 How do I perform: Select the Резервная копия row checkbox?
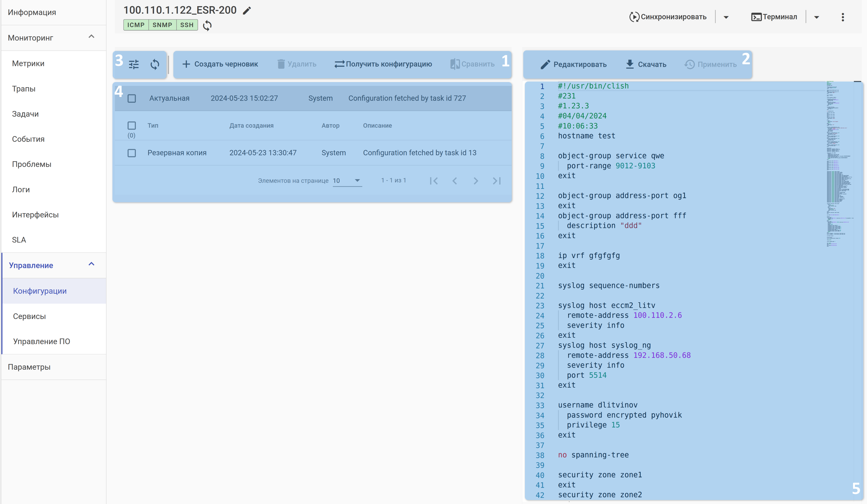click(x=132, y=153)
